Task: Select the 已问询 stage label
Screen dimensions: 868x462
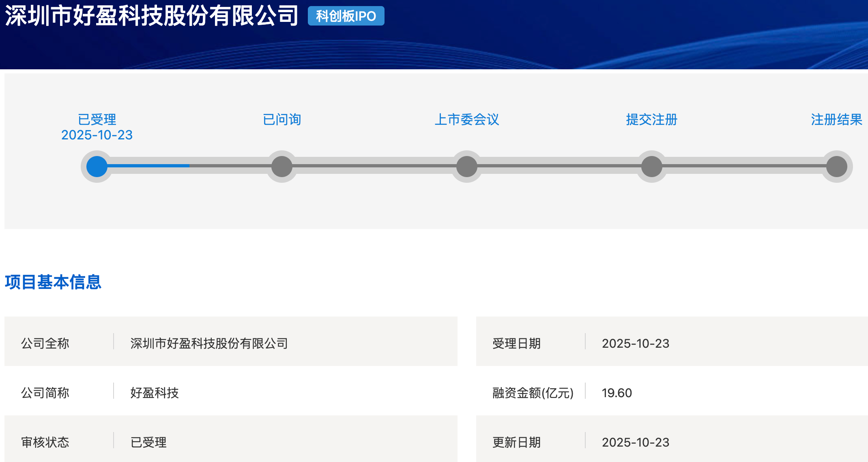Action: click(x=282, y=120)
